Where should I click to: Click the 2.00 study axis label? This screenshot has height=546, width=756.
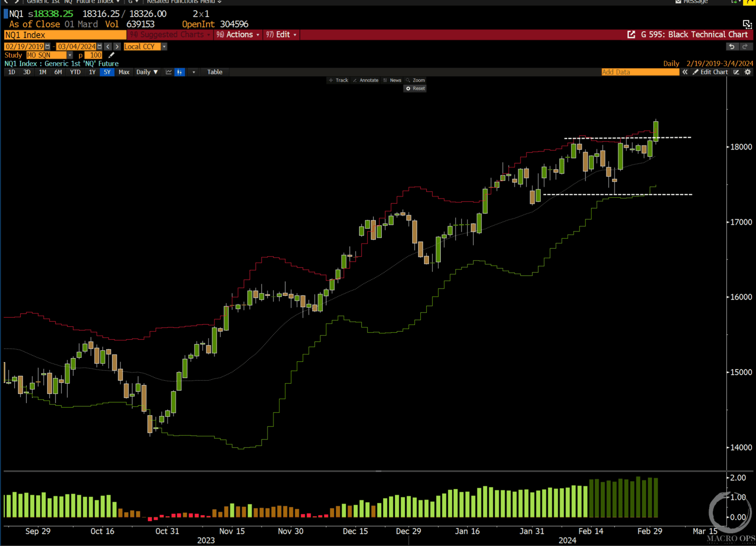click(738, 478)
